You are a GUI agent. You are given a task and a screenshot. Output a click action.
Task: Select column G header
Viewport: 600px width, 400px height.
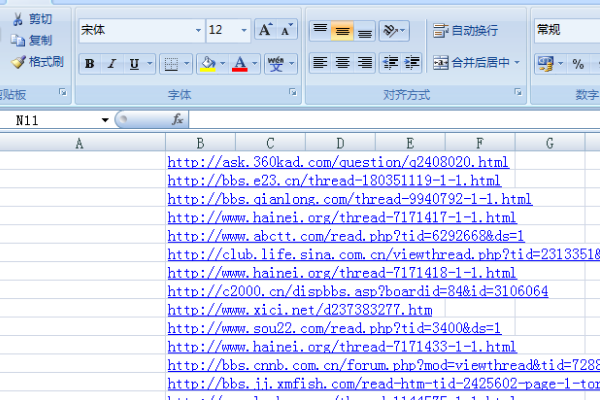(550, 143)
